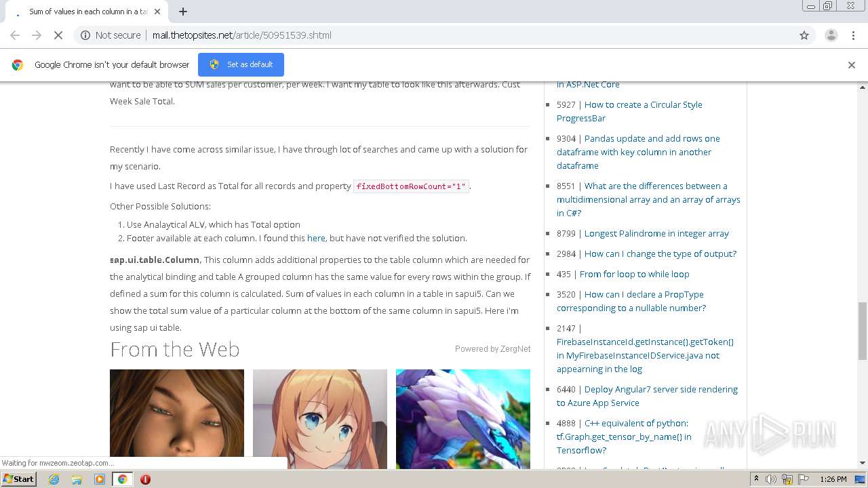
Task: Click the 'Powered by ZergNet' text
Action: [x=492, y=349]
